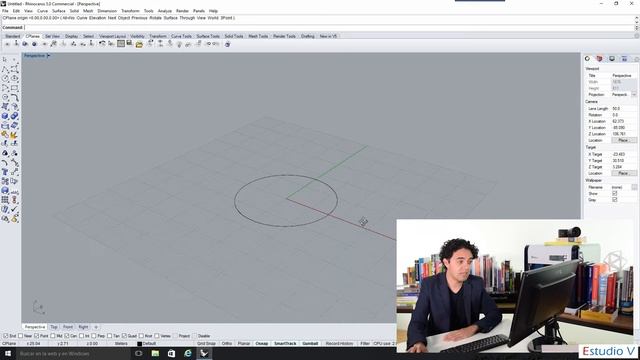The width and height of the screenshot is (640, 360).
Task: Toggle SmartTrack in the status bar
Action: coord(285,344)
